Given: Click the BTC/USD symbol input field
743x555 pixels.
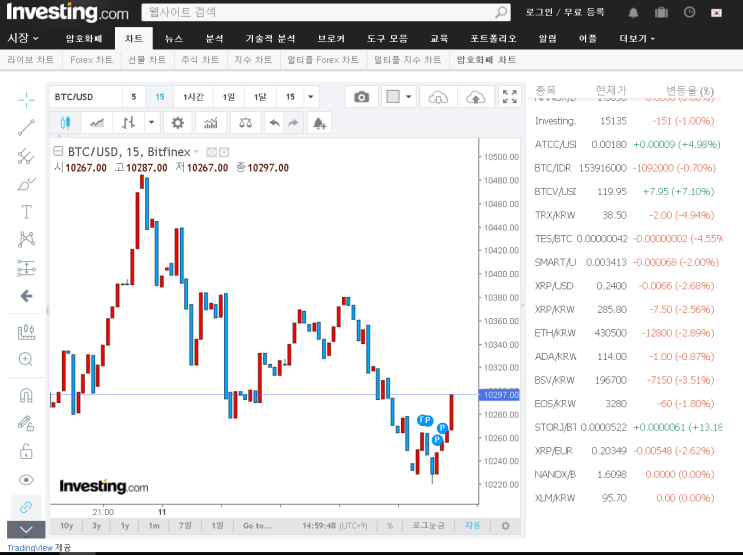Looking at the screenshot, I should [x=86, y=97].
